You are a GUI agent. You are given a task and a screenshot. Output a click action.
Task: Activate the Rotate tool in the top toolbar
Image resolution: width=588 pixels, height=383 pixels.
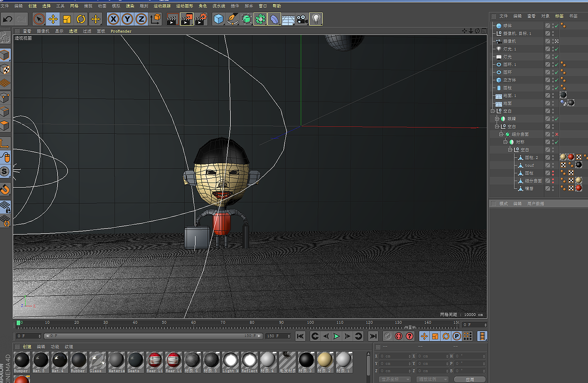[81, 19]
